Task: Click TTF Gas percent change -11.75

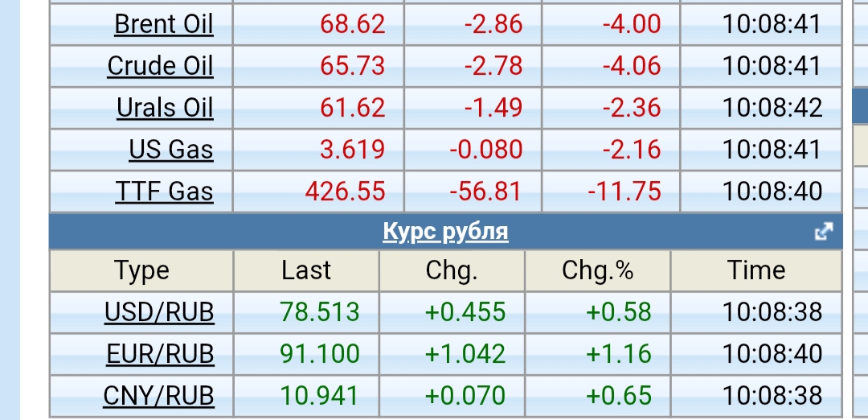Action: [x=624, y=191]
